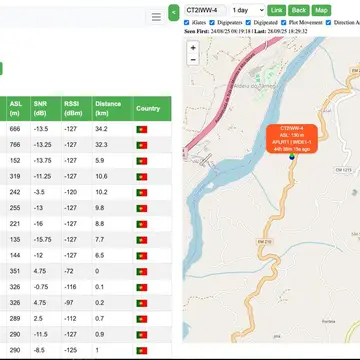Click the Portugal flag in the 32.3 km row
The height and width of the screenshot is (360, 360).
(142, 145)
